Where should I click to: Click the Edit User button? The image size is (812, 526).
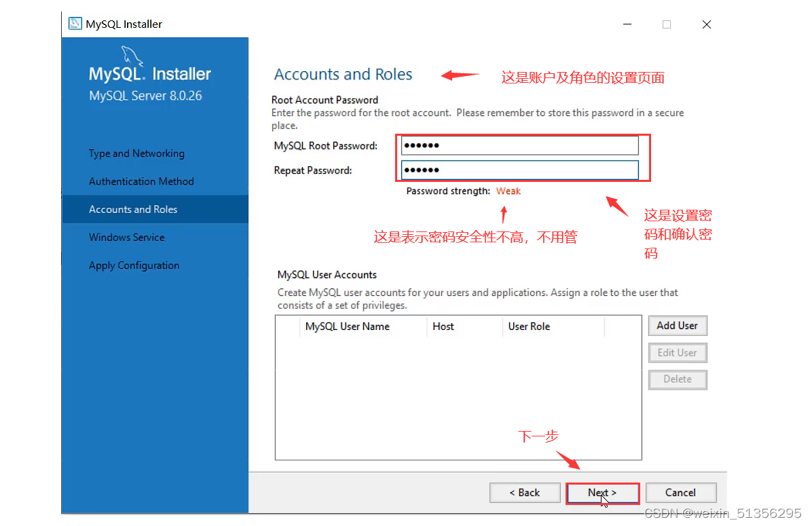[678, 352]
